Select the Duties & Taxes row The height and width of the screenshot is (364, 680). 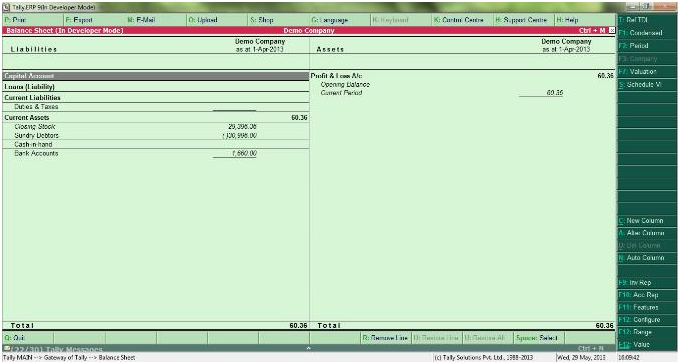pyautogui.click(x=156, y=107)
